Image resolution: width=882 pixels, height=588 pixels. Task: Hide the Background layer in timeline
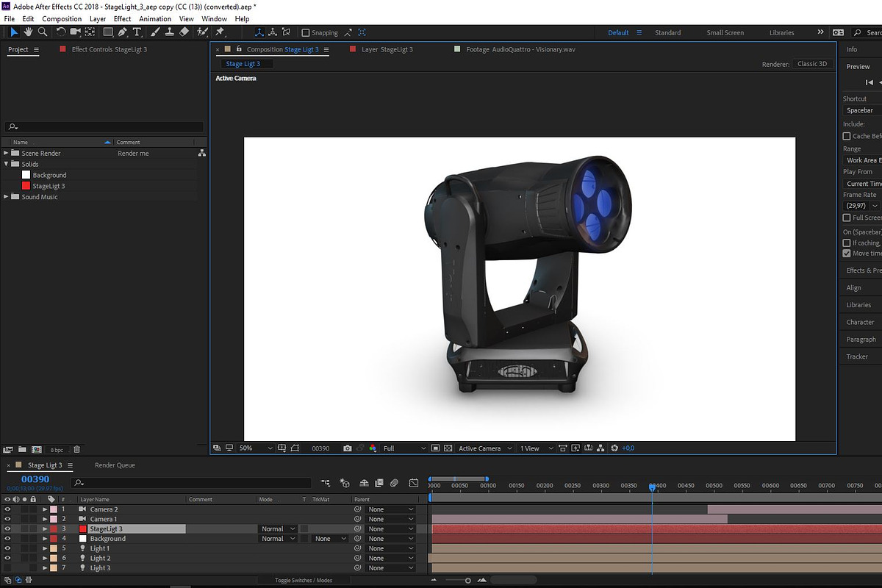pos(8,539)
